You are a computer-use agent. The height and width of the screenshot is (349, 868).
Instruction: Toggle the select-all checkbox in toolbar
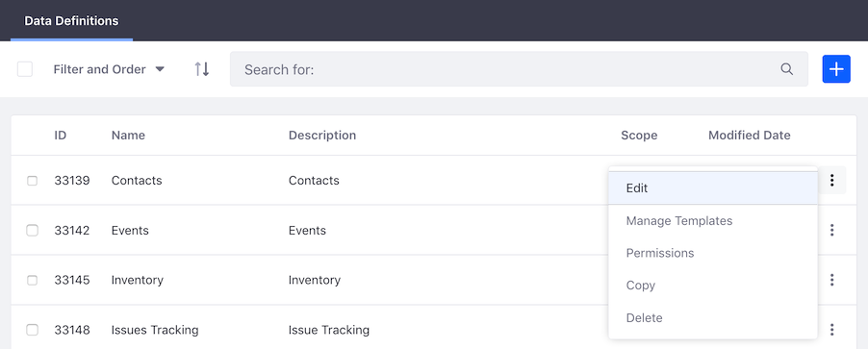tap(25, 69)
